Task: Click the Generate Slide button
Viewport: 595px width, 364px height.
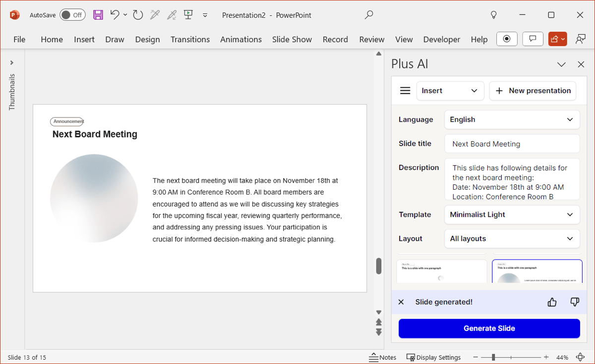Action: pos(489,328)
